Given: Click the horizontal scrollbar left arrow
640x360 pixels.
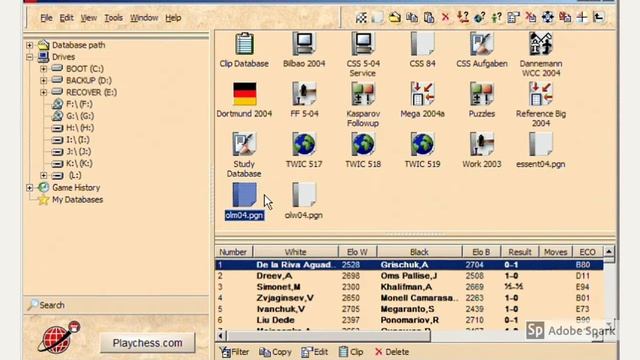Looking at the screenshot, I should [220, 336].
